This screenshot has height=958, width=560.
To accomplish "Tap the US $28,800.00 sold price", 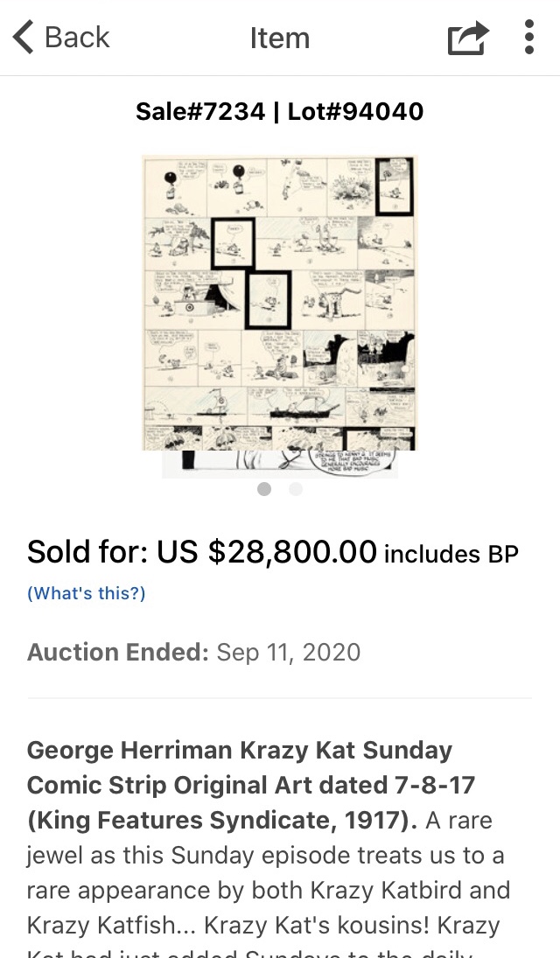I will (x=267, y=552).
